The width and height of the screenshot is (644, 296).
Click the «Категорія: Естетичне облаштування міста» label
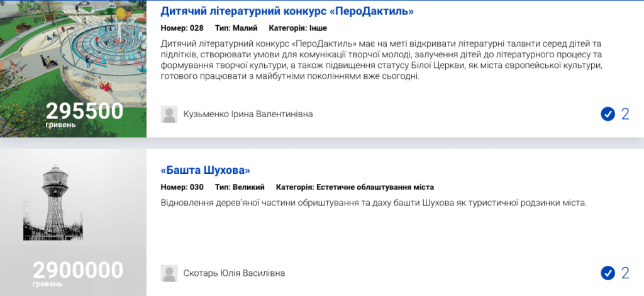(x=355, y=187)
